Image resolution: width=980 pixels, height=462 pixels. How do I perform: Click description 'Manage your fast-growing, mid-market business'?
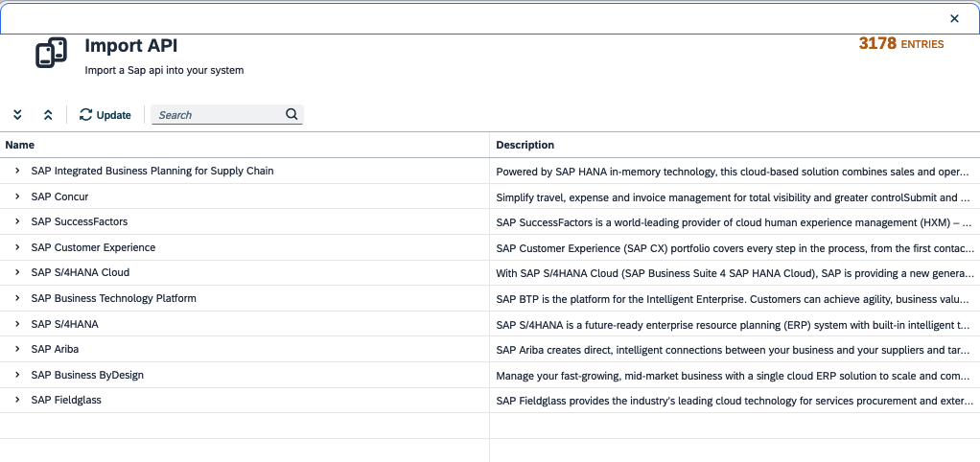point(735,376)
